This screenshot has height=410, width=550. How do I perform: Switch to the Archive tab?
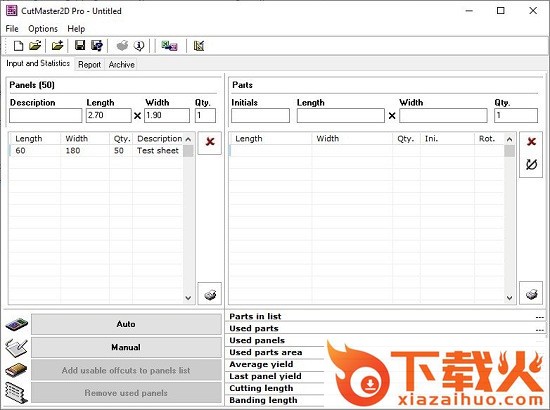(x=121, y=65)
